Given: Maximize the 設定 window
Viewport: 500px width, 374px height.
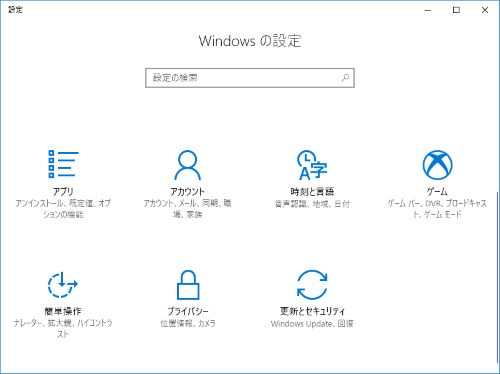Looking at the screenshot, I should coord(456,10).
